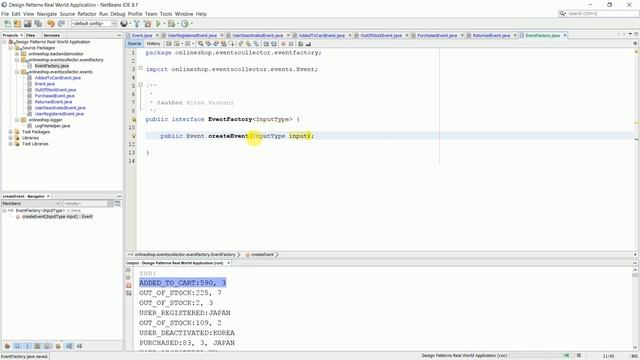This screenshot has width=640, height=360.
Task: Clean and build project with the broom icon
Action: point(147,24)
